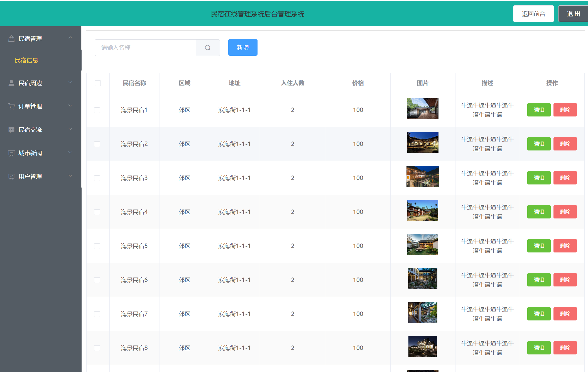Collapse the 民宿管理 menu chevron
The image size is (588, 372).
[70, 38]
